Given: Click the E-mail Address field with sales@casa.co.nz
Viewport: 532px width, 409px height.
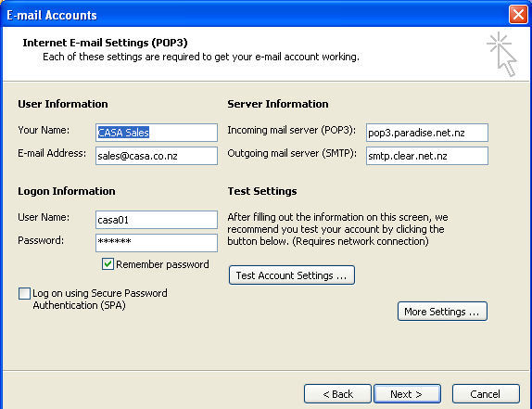Looking at the screenshot, I should click(x=157, y=156).
